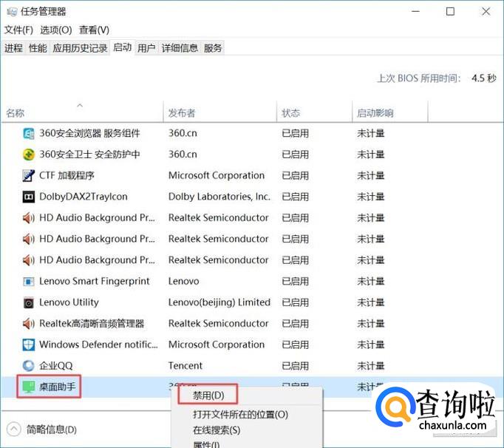Switch to the 用户 tab

click(x=146, y=48)
